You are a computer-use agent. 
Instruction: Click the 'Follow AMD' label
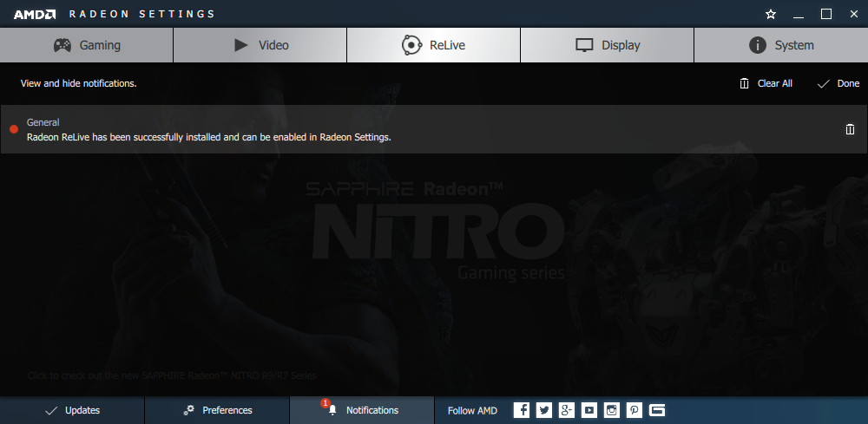(472, 411)
